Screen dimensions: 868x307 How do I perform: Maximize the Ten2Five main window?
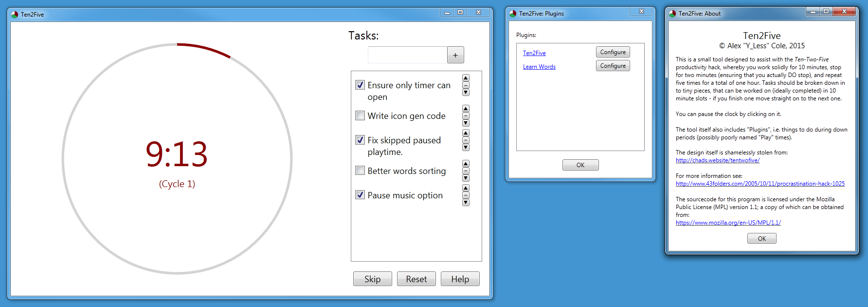tap(460, 12)
